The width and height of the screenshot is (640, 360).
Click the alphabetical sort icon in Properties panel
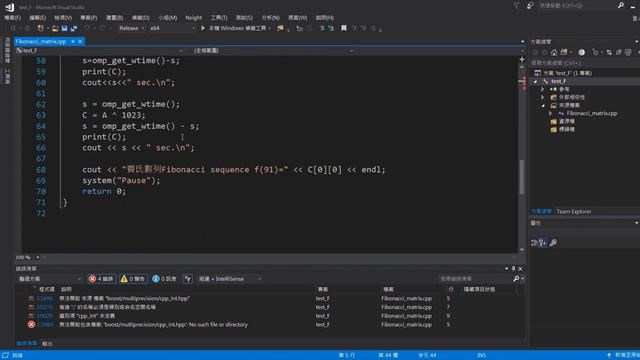point(542,243)
